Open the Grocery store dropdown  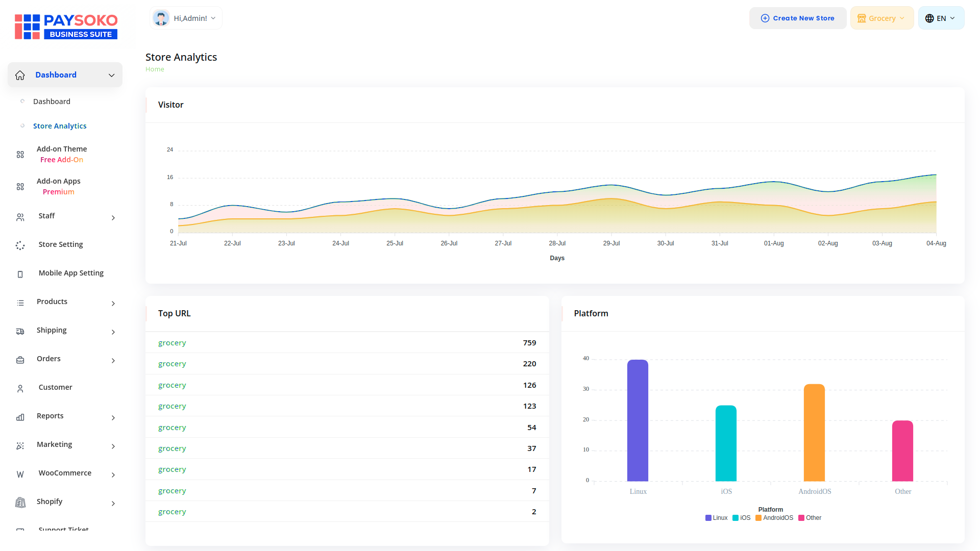coord(881,18)
